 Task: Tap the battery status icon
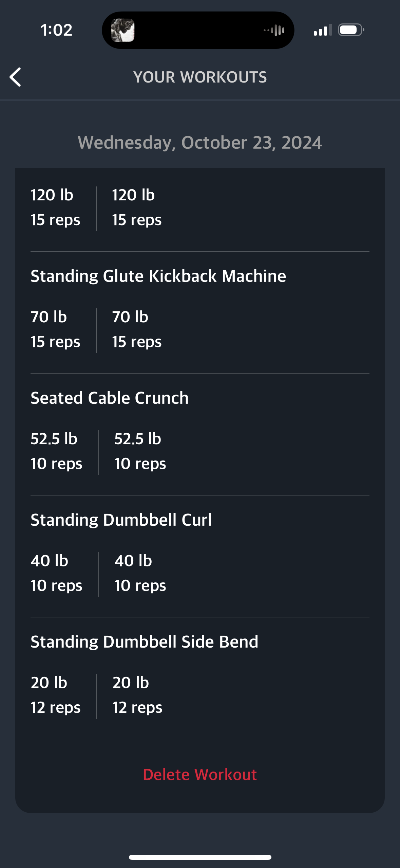[x=351, y=30]
